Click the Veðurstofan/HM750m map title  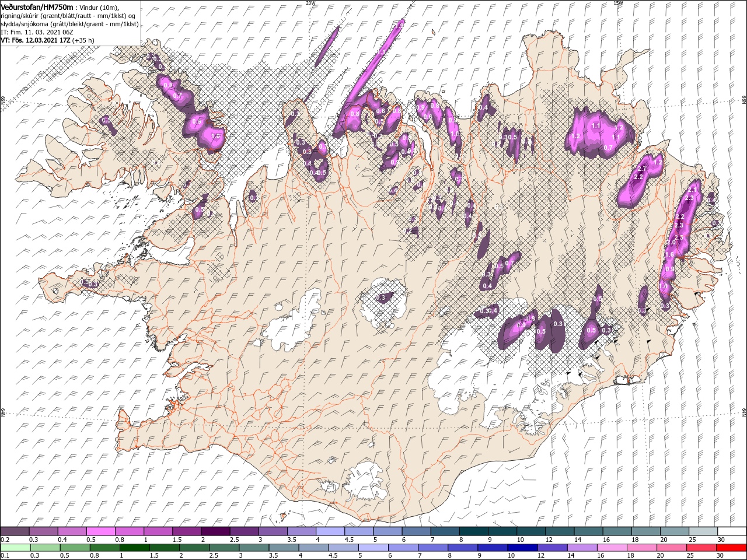click(x=37, y=6)
